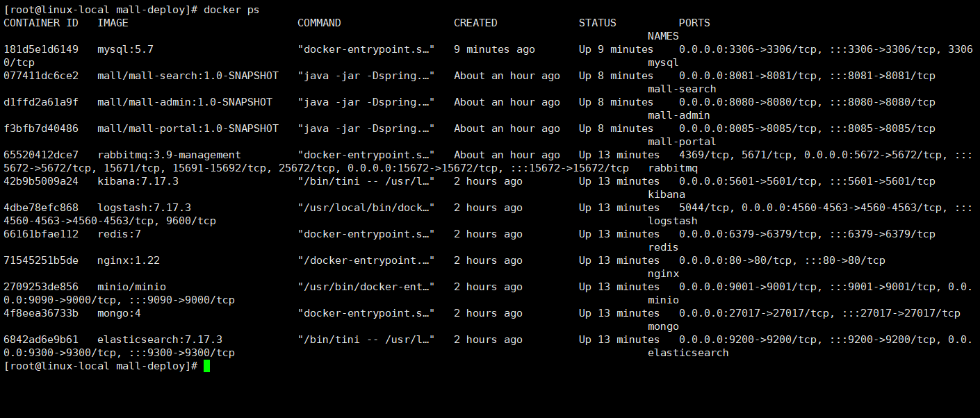This screenshot has height=418, width=980.
Task: Click 'Up 9 minutes' status
Action: coord(616,49)
